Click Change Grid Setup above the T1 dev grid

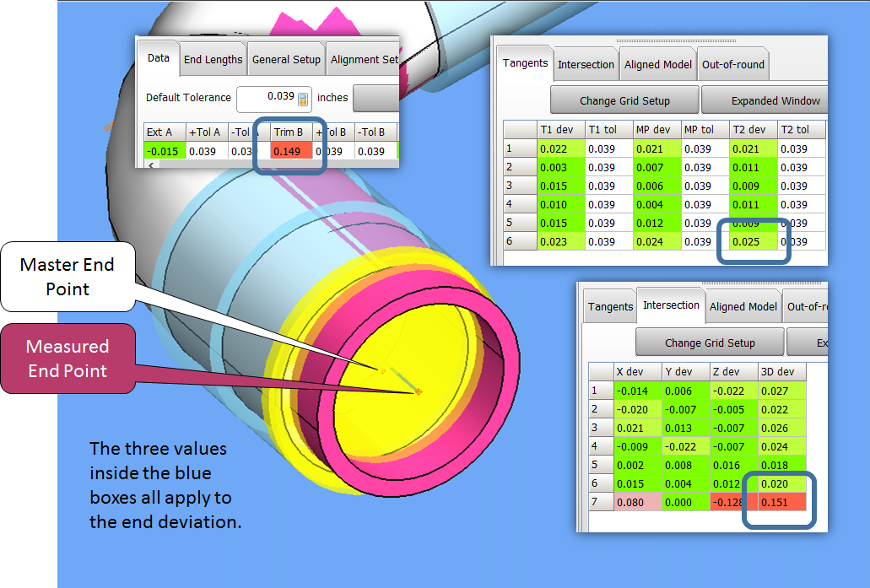(x=624, y=100)
